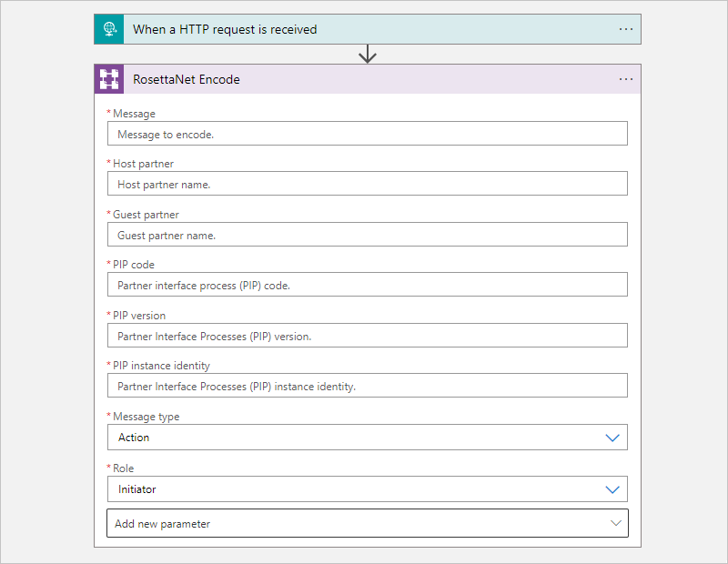Click the PIP instance identity field
This screenshot has height=564, width=728.
tap(367, 386)
